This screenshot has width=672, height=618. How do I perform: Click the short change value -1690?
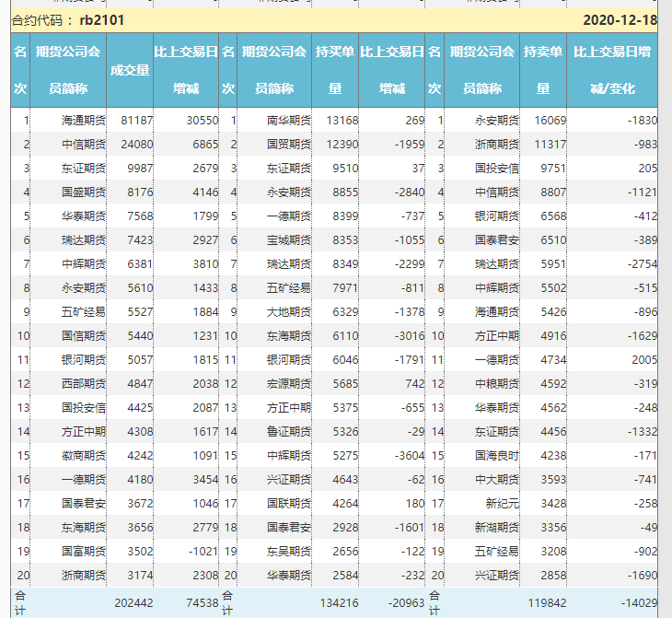pyautogui.click(x=642, y=576)
